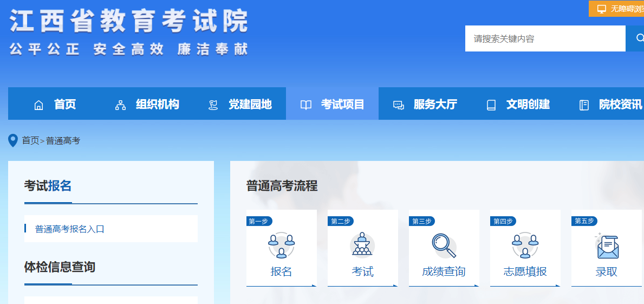Click the notebook icon beside 院校资讯

click(x=584, y=105)
